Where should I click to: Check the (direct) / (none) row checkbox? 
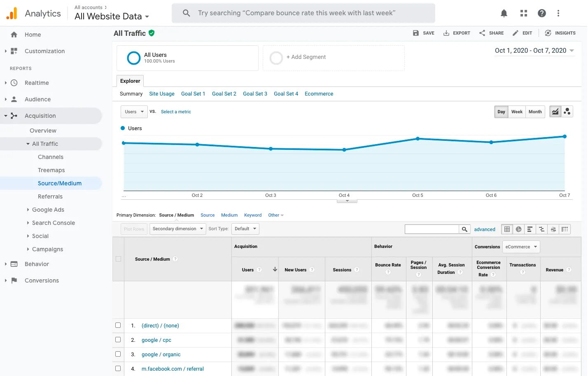tap(118, 325)
